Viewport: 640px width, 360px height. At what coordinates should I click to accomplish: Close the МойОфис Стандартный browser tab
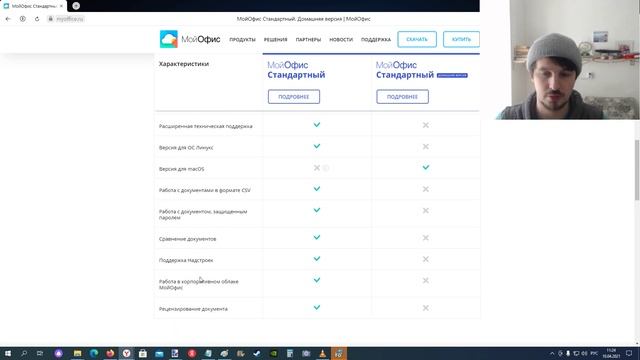(61, 6)
